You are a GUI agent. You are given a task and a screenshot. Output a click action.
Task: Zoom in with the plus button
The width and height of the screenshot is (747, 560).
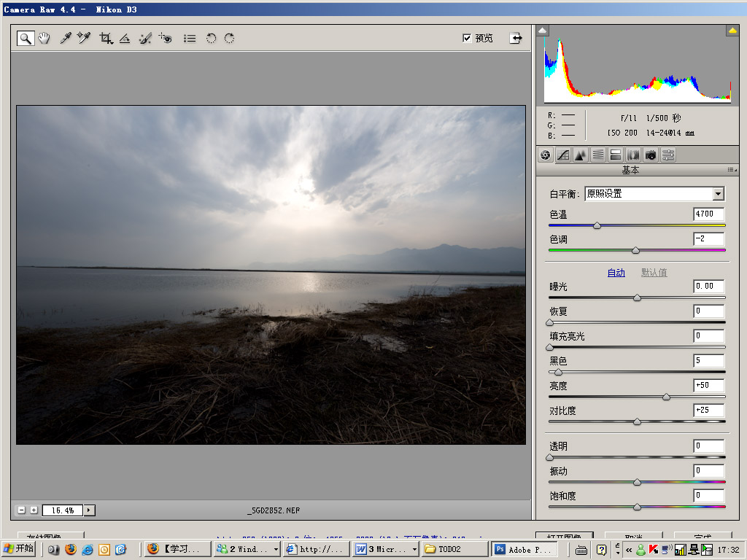point(34,510)
